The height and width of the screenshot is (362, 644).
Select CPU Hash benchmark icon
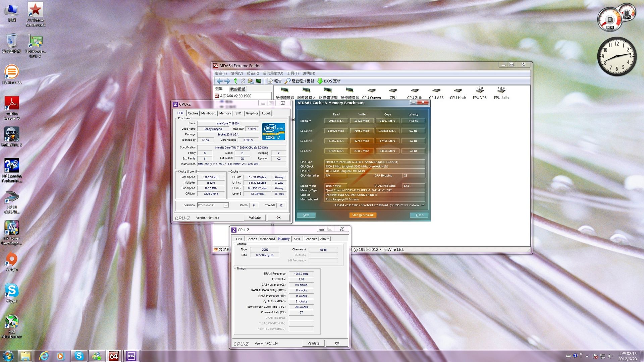(458, 94)
